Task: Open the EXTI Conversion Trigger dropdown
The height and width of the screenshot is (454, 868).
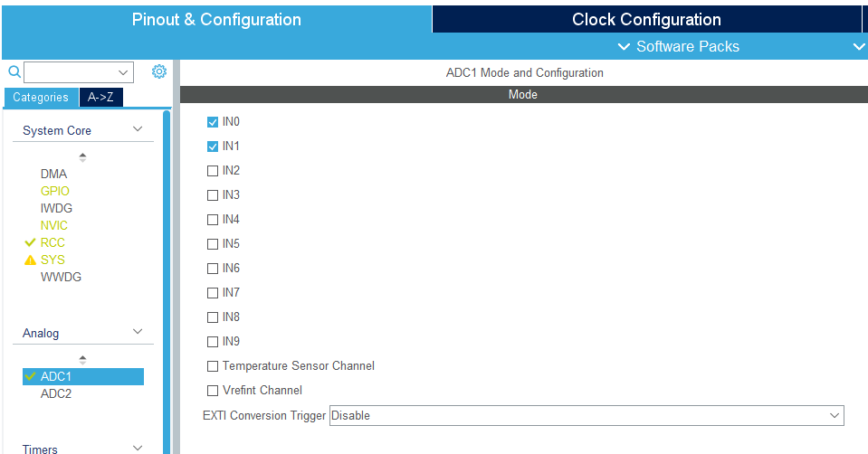Action: point(586,416)
